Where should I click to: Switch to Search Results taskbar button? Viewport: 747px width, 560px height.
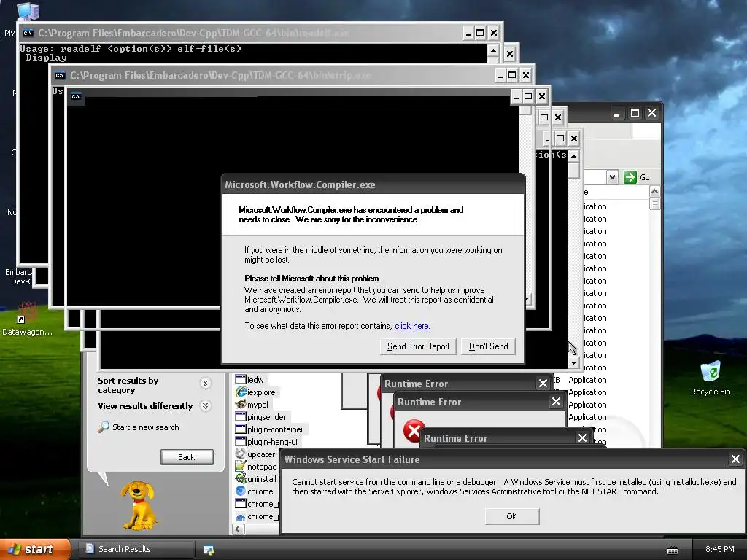click(x=136, y=549)
